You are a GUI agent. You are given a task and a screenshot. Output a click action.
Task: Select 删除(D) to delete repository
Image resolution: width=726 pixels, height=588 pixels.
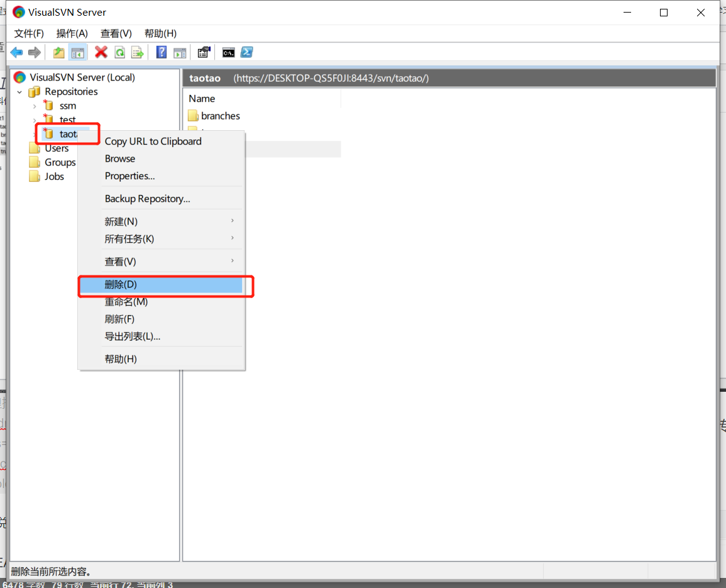pos(161,284)
